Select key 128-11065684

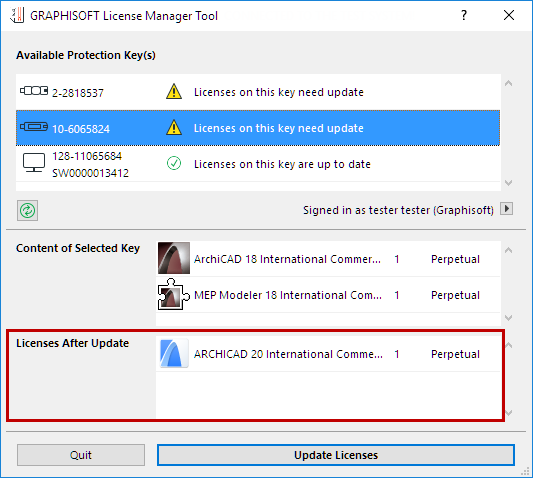87,156
